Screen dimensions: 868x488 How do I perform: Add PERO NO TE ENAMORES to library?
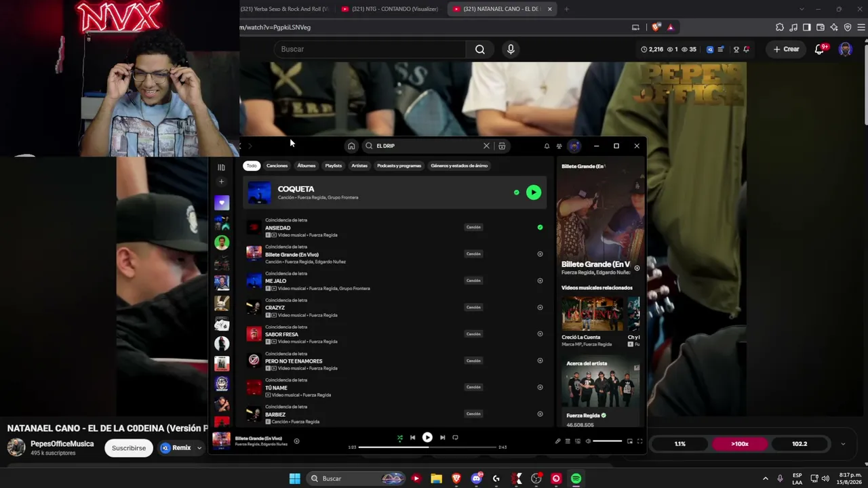point(540,361)
